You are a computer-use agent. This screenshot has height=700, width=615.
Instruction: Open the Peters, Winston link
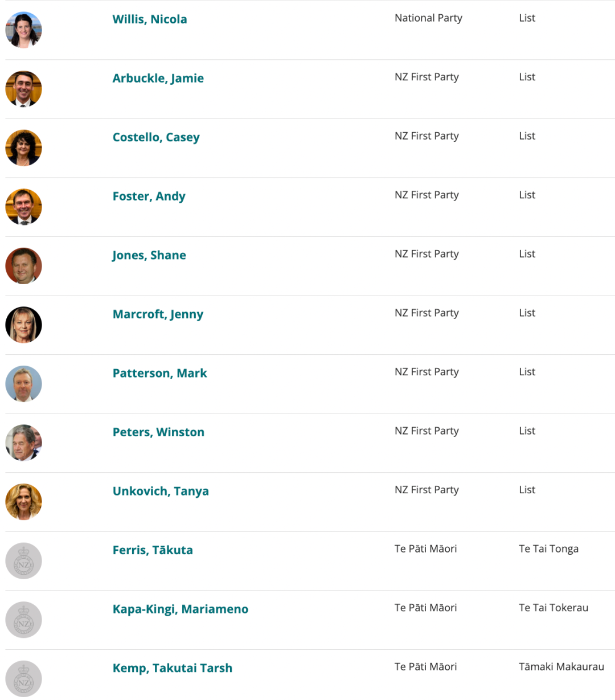click(x=158, y=432)
